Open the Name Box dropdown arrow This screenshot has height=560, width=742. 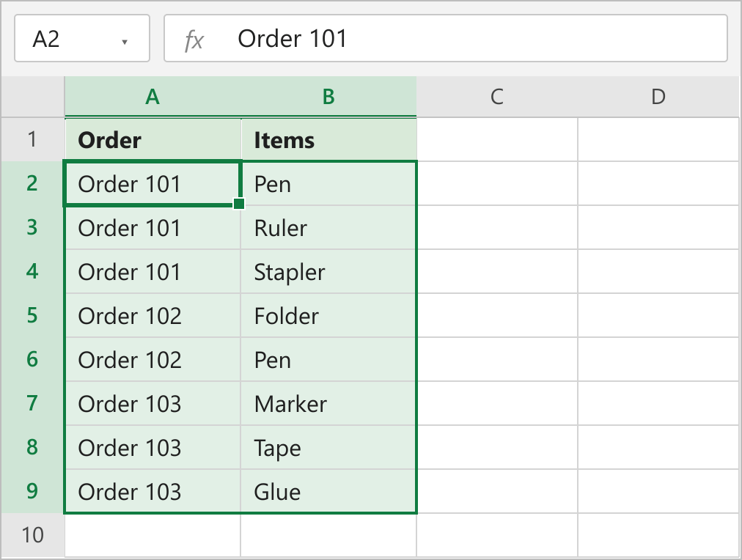125,42
